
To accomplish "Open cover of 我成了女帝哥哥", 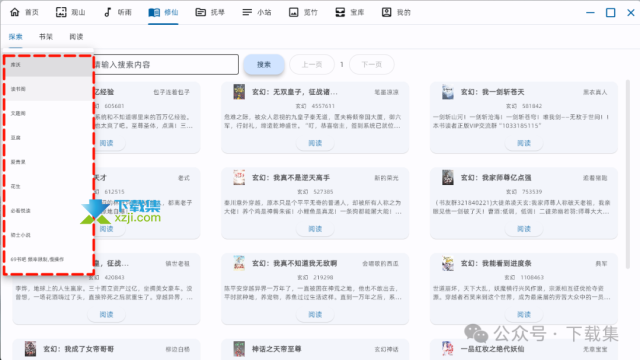I will 30,349.
